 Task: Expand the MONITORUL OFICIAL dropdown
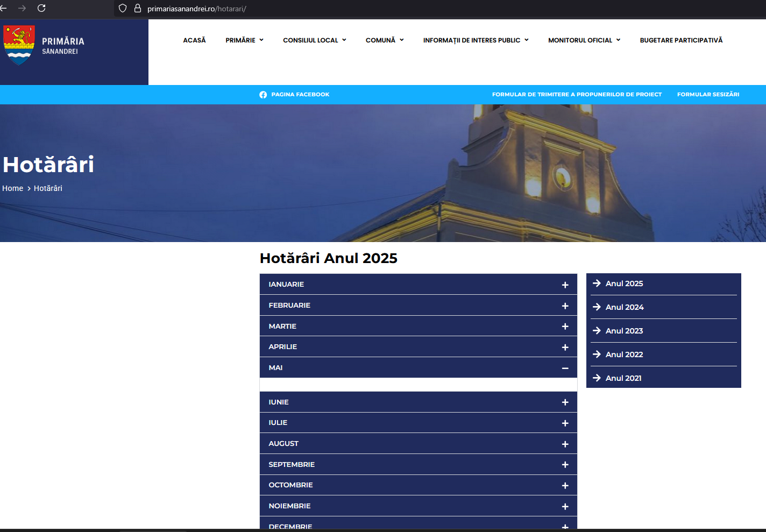click(x=584, y=40)
